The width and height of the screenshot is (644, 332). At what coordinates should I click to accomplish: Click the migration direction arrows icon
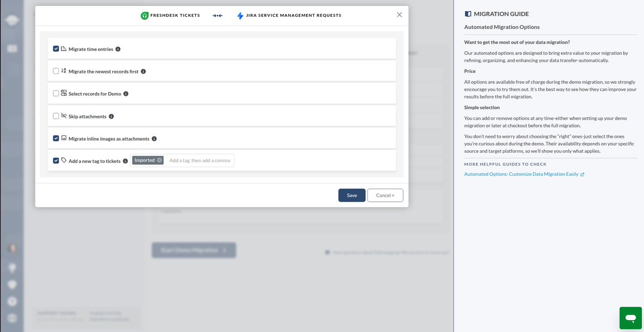(x=217, y=16)
